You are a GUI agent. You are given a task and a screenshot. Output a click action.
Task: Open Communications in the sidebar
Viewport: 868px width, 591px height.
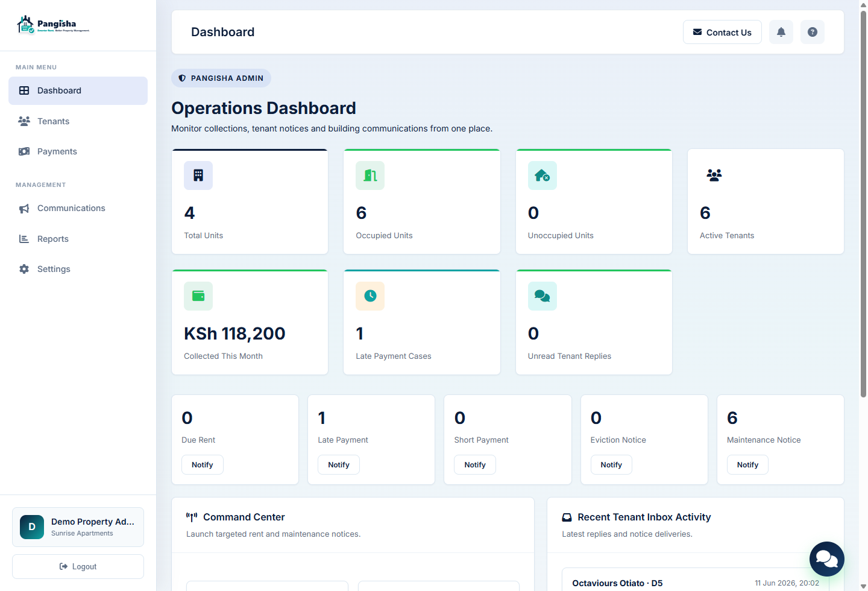pyautogui.click(x=78, y=208)
